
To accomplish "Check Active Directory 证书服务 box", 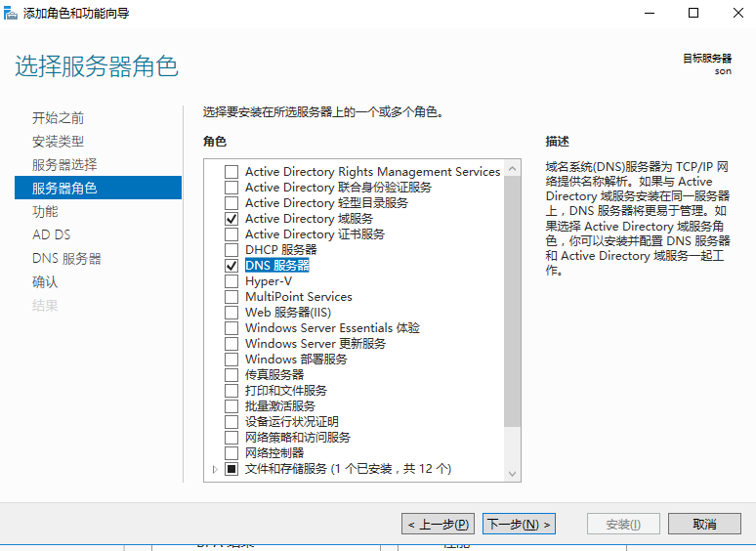I will tap(231, 234).
